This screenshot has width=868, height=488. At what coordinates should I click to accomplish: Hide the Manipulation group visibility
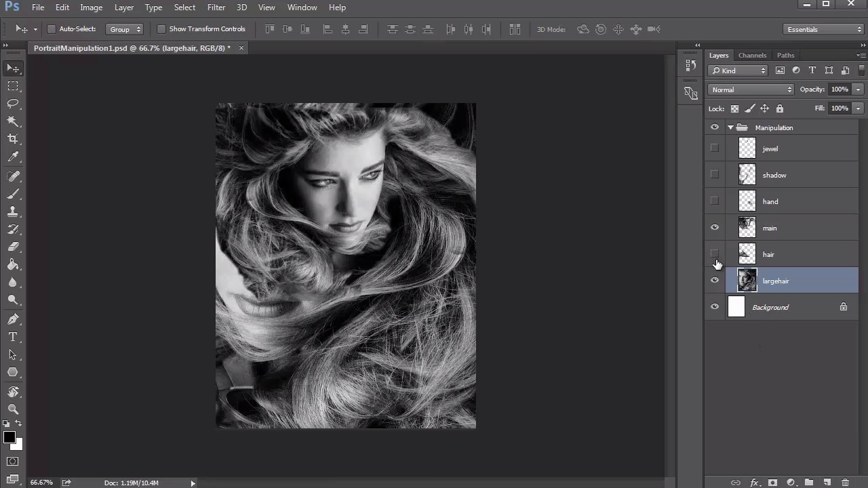715,127
